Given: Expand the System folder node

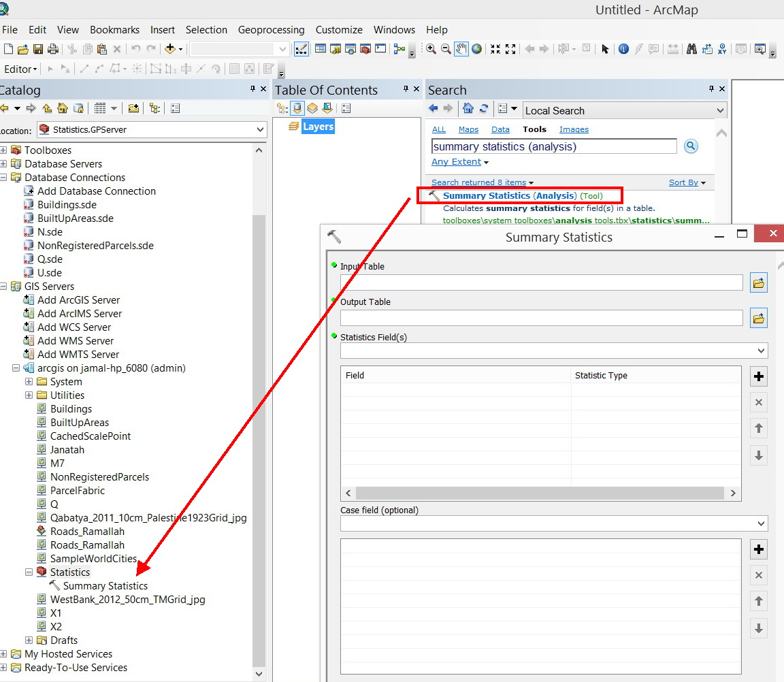Looking at the screenshot, I should point(29,382).
